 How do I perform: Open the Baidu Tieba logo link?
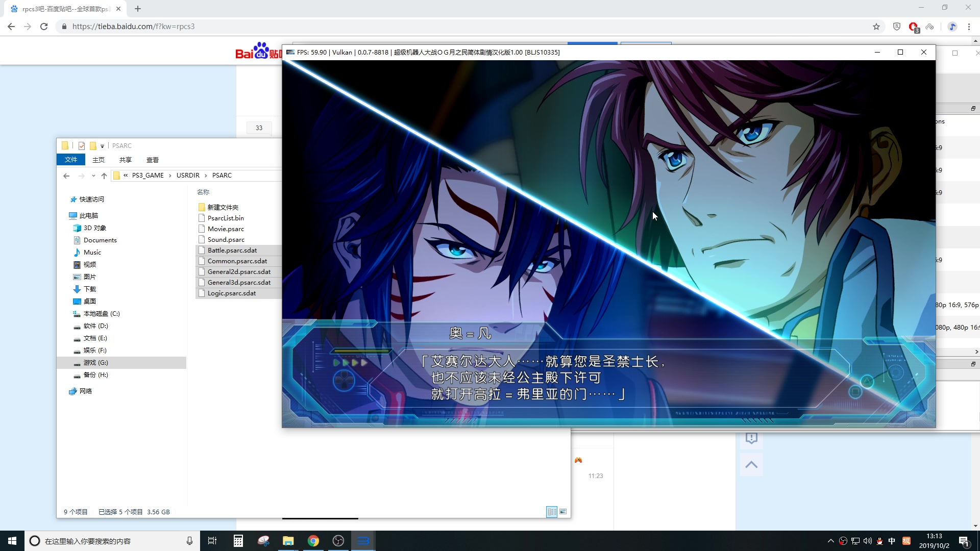258,51
